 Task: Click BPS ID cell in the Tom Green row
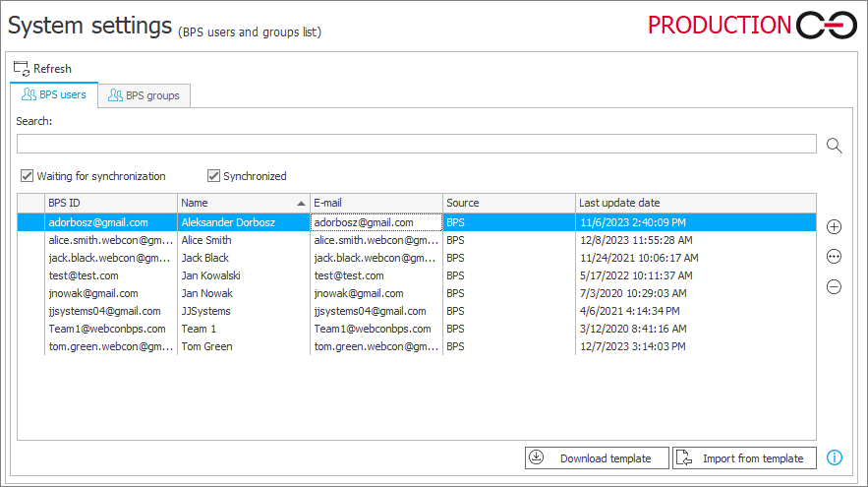coord(111,346)
